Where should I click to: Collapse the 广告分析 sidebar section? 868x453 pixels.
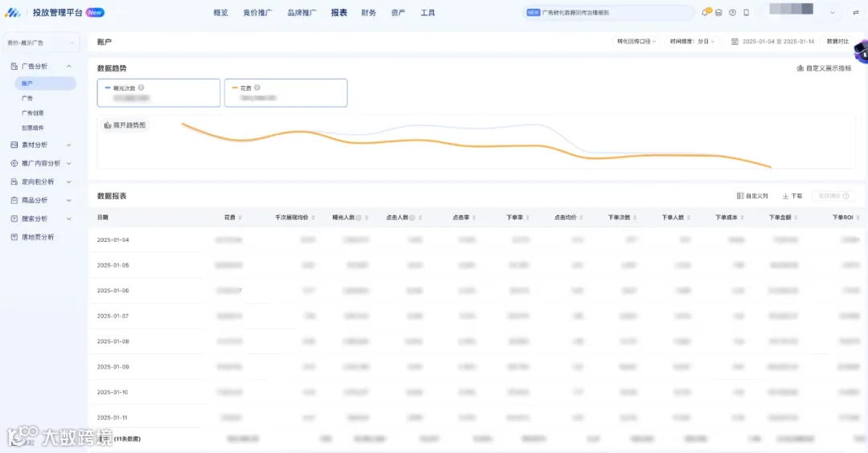[x=68, y=67]
